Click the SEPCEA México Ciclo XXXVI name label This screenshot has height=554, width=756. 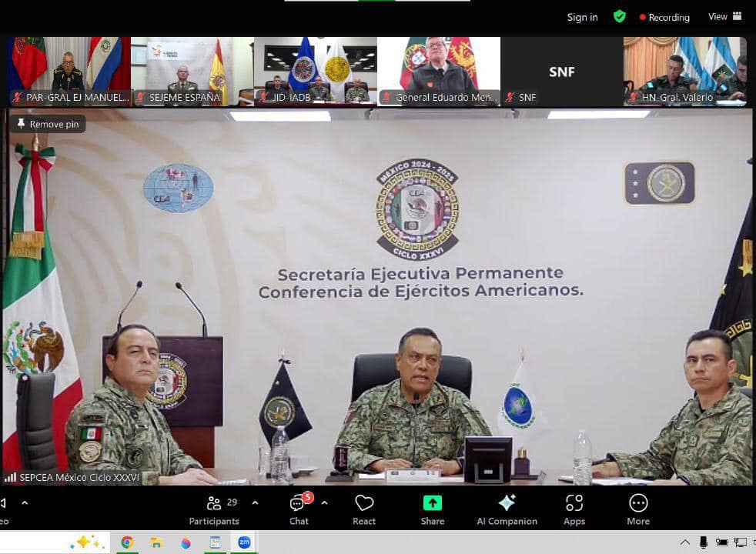click(x=79, y=477)
